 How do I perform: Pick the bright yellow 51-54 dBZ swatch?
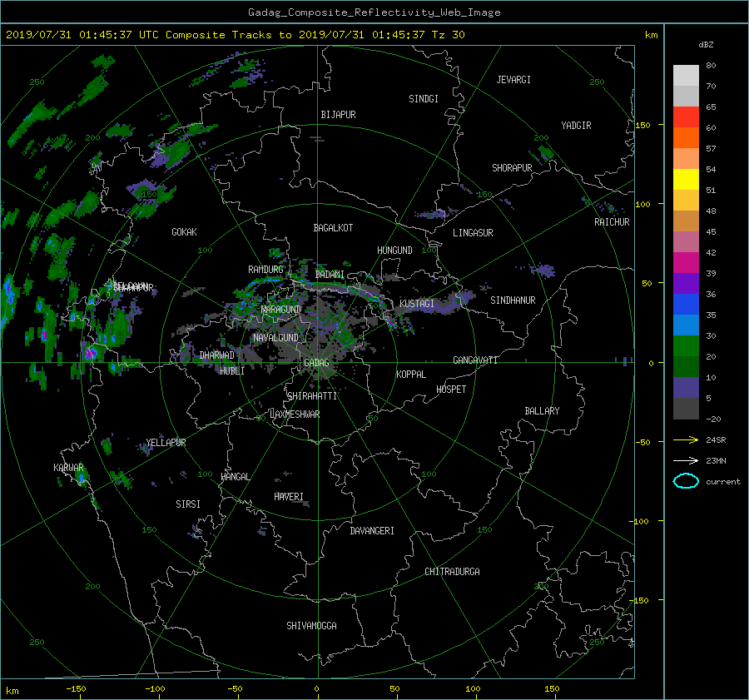(686, 180)
